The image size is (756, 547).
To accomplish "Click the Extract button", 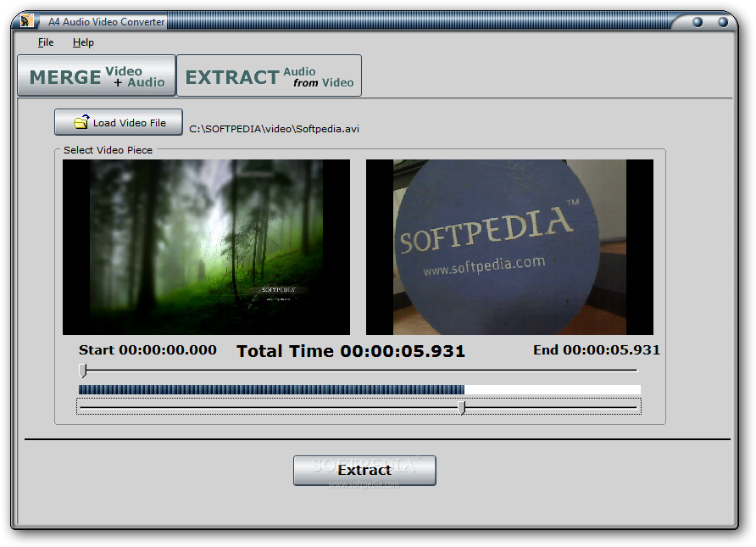I will coord(364,471).
